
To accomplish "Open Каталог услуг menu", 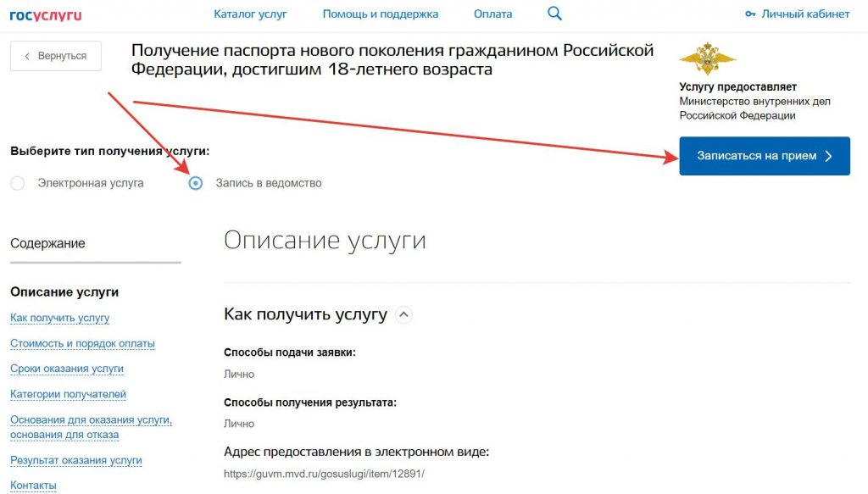I will [x=250, y=14].
